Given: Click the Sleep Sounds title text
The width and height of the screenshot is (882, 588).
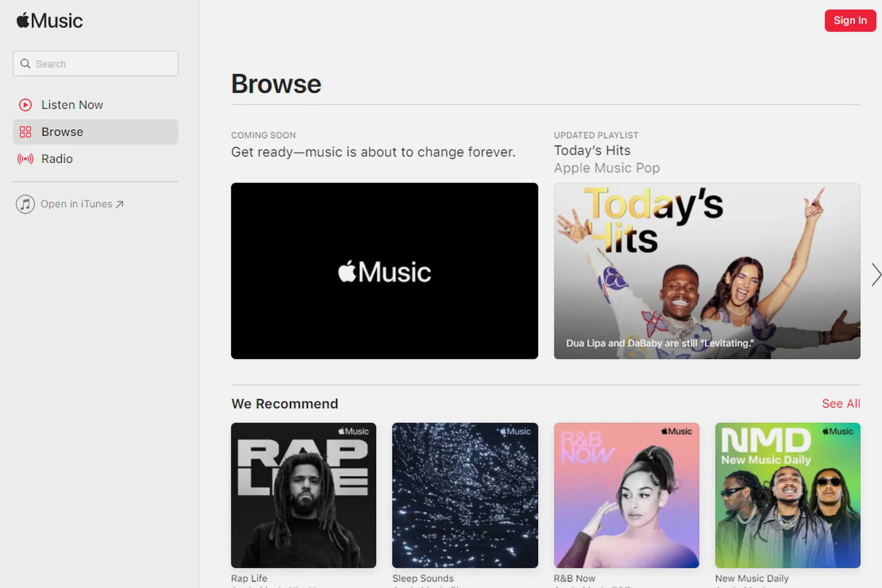Looking at the screenshot, I should tap(423, 578).
